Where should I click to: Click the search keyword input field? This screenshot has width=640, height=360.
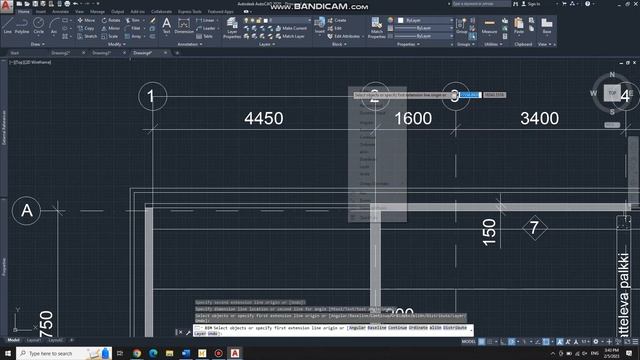[x=481, y=4]
